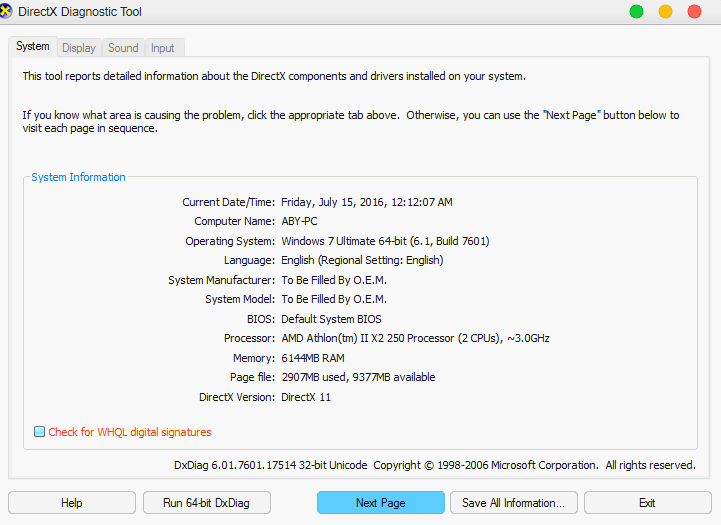
Task: Click AMD Athlon II X2 250 Processor value
Action: [x=416, y=338]
